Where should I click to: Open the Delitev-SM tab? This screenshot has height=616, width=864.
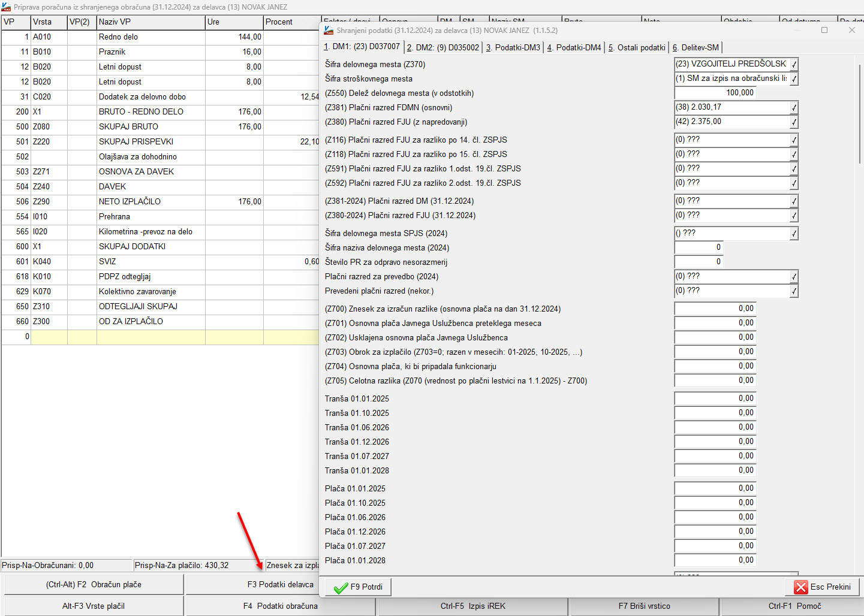tap(696, 47)
